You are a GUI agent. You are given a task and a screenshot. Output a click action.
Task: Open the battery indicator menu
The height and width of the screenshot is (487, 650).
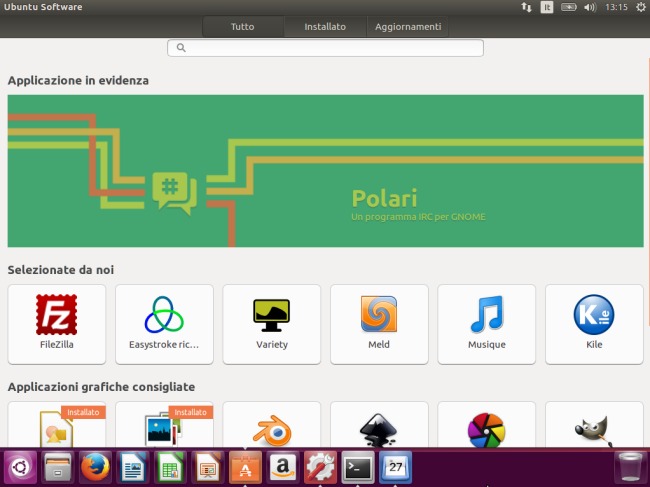[569, 7]
